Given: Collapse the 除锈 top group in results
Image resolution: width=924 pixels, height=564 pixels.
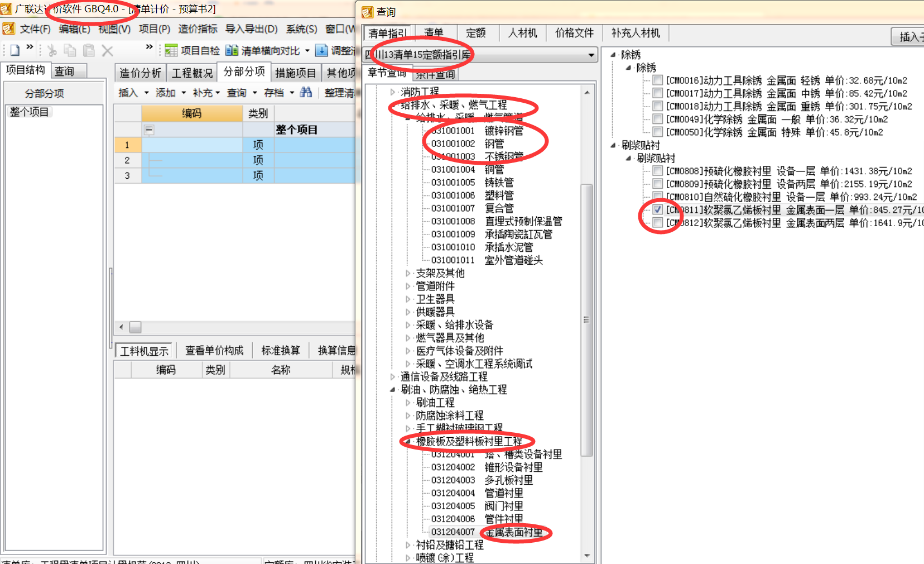Looking at the screenshot, I should pyautogui.click(x=613, y=55).
